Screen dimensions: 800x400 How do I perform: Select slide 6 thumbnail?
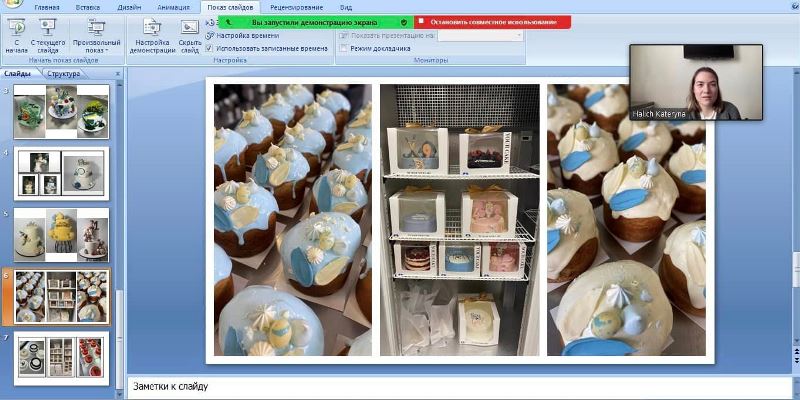[61, 297]
